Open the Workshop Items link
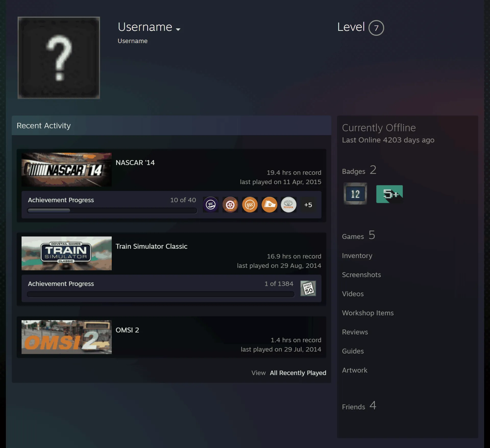The height and width of the screenshot is (448, 490). 368,313
